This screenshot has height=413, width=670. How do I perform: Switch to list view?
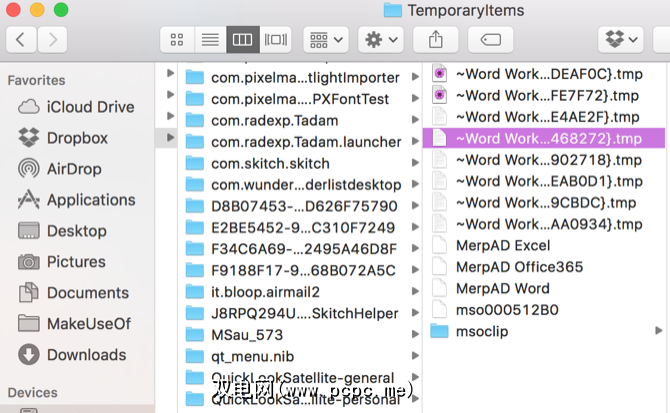[210, 40]
